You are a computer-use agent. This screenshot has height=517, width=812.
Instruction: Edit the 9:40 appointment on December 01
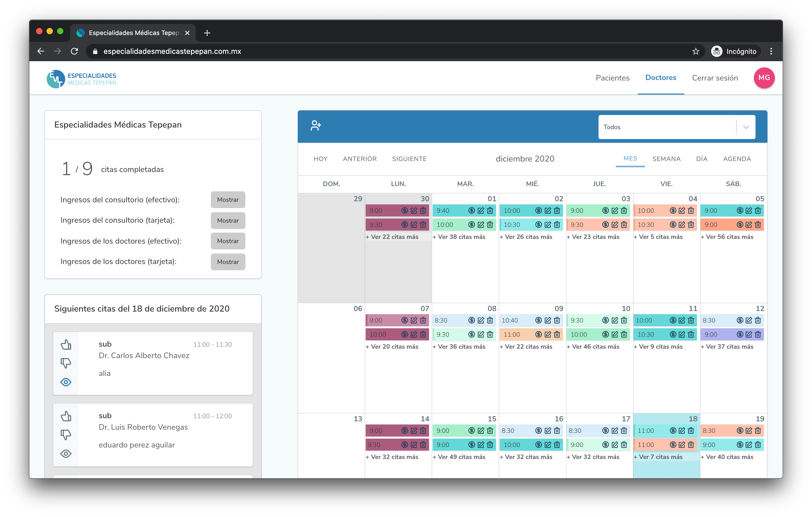481,211
